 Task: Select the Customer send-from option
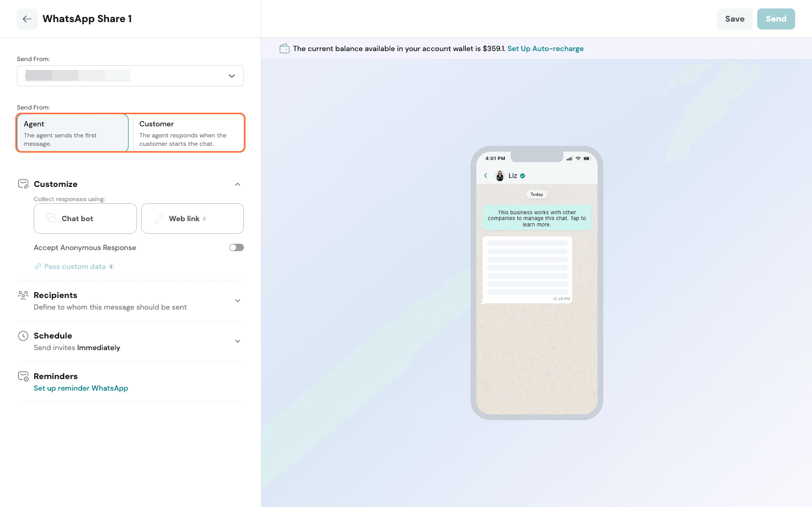coord(188,133)
